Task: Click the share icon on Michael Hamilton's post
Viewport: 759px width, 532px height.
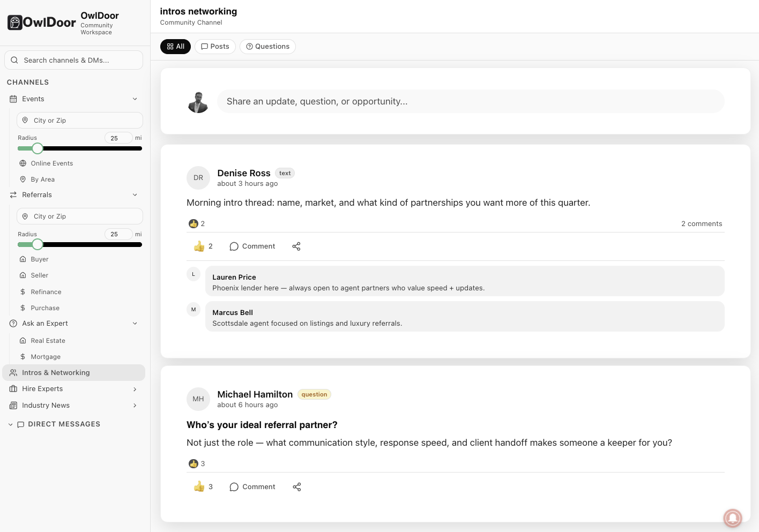Action: pos(297,487)
